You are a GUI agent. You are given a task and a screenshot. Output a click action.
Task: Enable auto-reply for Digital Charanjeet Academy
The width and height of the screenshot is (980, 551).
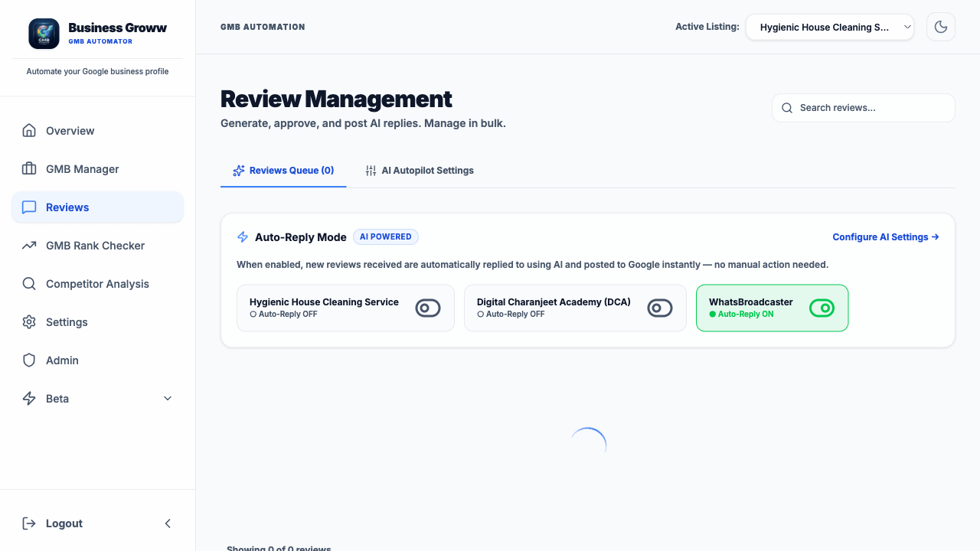click(x=660, y=308)
